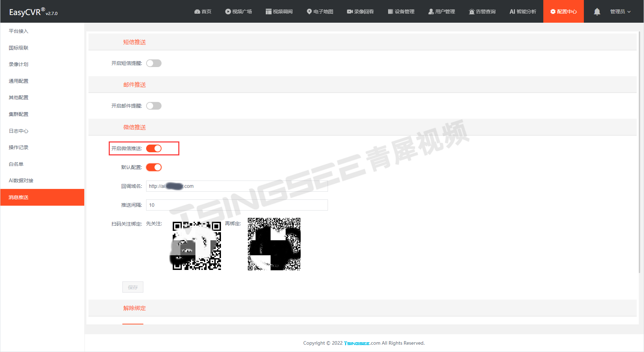
Task: Click the 短信推送 section heading
Action: tap(135, 42)
